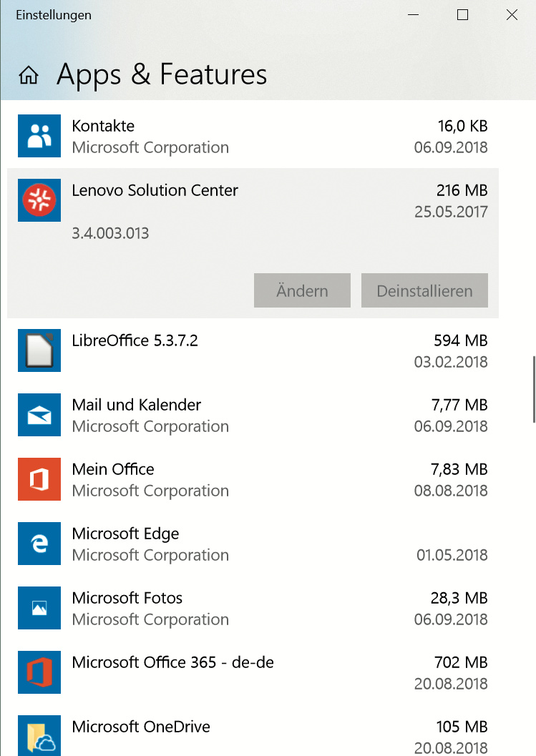Image resolution: width=536 pixels, height=756 pixels.
Task: Click the Mail und Kalender envelope icon
Action: point(39,415)
